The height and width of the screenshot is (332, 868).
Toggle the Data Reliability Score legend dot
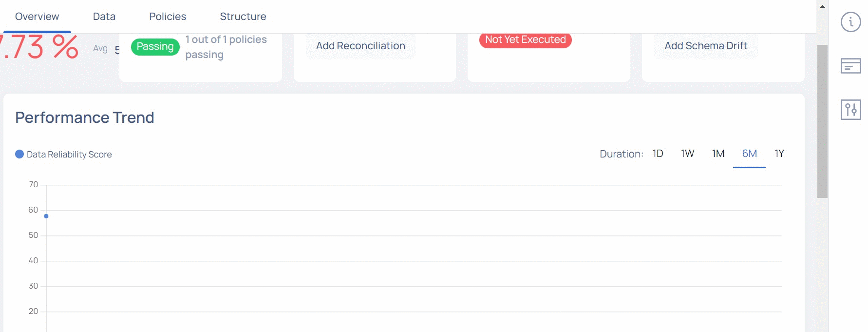click(19, 154)
